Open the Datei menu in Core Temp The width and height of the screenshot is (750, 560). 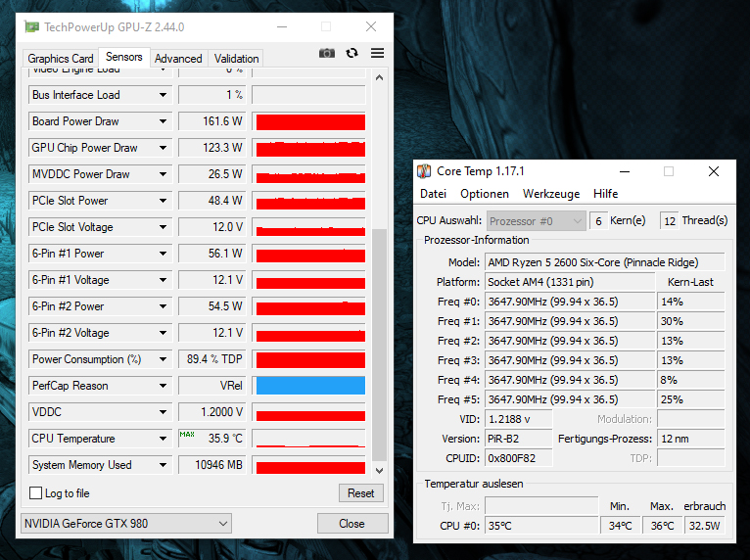434,194
